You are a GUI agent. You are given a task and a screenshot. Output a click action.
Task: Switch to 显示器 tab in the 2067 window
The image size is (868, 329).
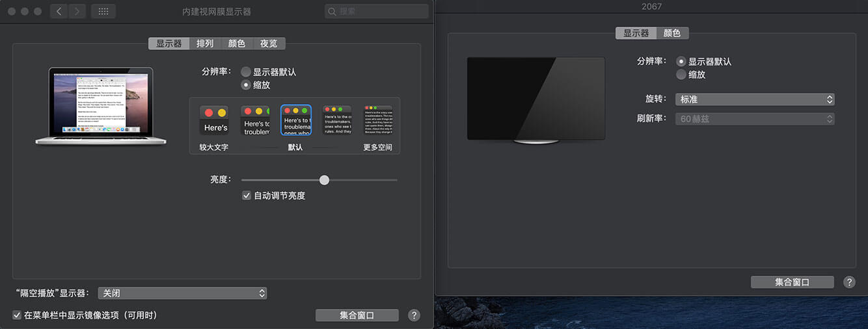[636, 33]
